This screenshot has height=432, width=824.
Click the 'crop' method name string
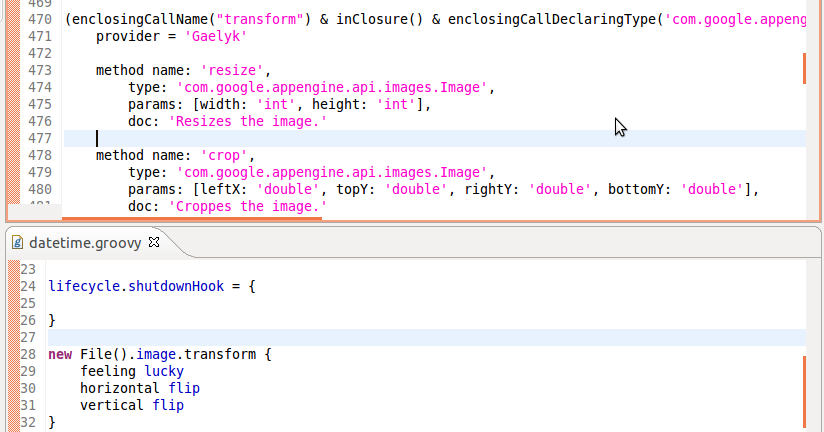[224, 156]
